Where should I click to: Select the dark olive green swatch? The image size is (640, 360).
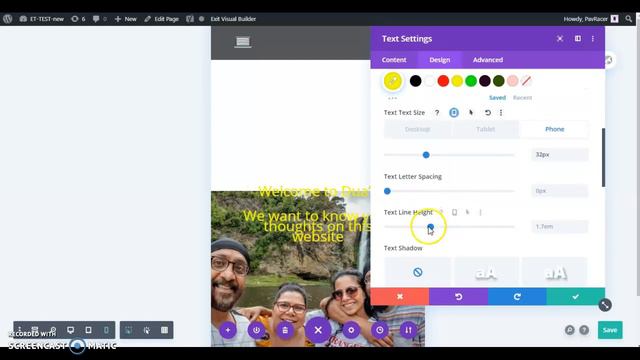pos(499,81)
